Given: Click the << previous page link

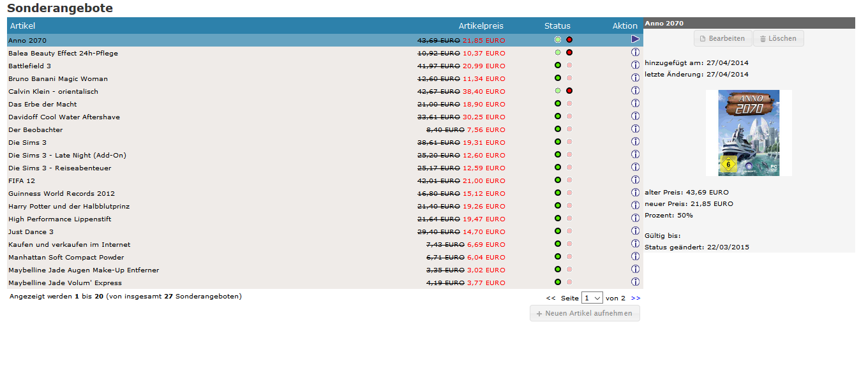Looking at the screenshot, I should (551, 298).
